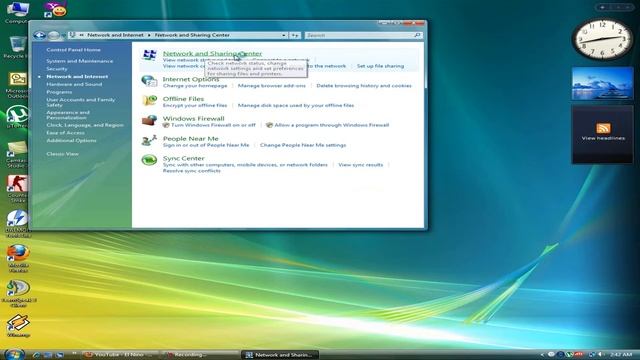This screenshot has height=360, width=640.
Task: Click the Back arrow button
Action: [x=40, y=36]
